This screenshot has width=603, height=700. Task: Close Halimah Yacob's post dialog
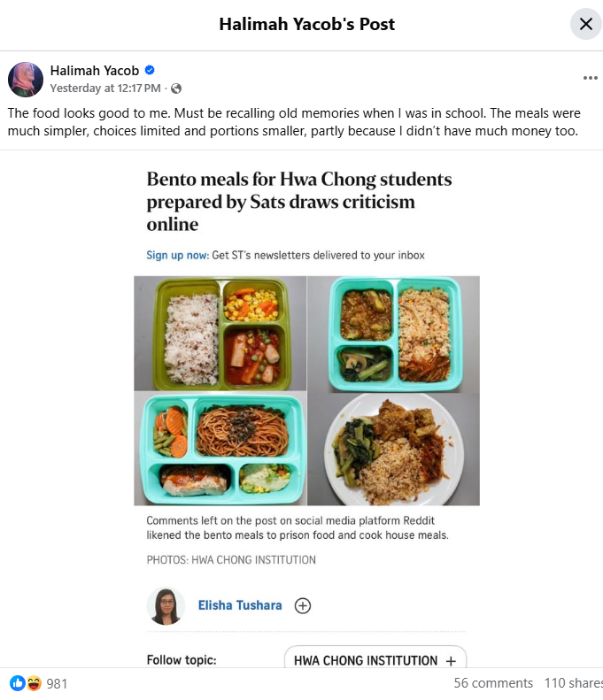pos(585,24)
